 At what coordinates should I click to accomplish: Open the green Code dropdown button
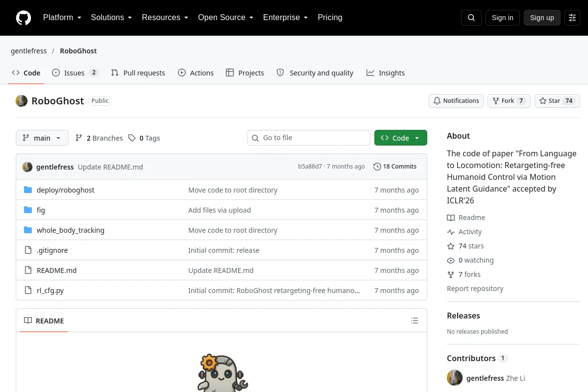(401, 138)
